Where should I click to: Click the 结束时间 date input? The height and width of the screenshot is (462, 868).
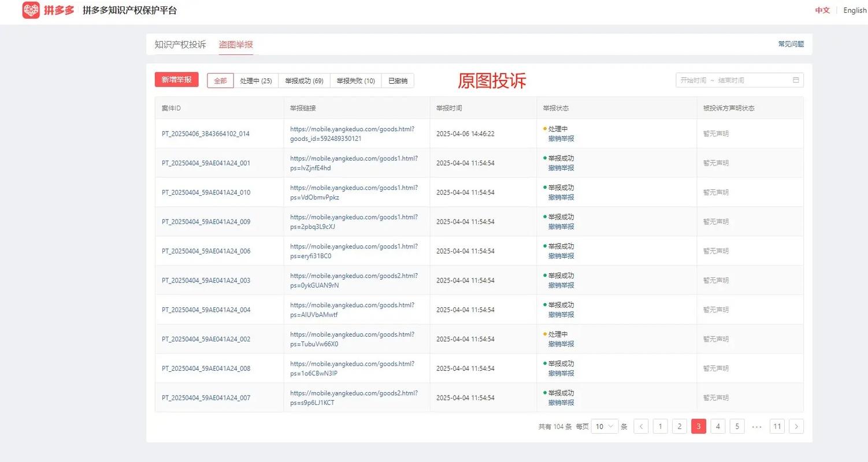point(731,80)
